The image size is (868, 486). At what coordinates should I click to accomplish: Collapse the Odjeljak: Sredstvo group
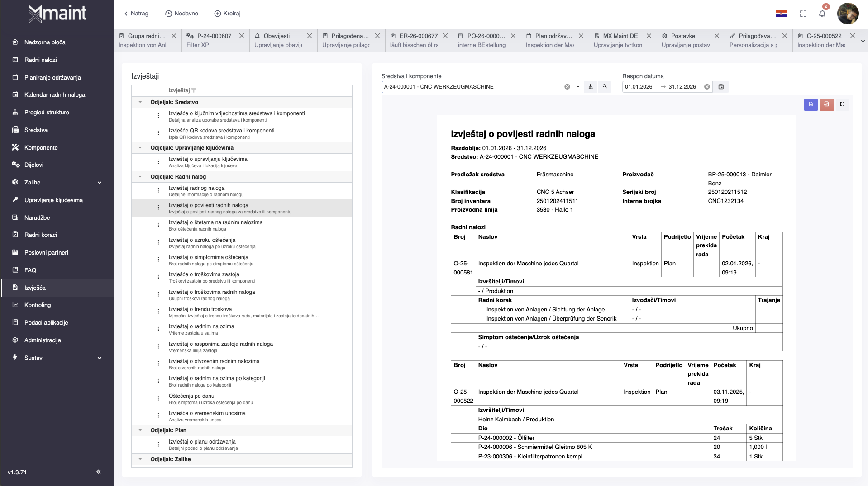pos(140,102)
